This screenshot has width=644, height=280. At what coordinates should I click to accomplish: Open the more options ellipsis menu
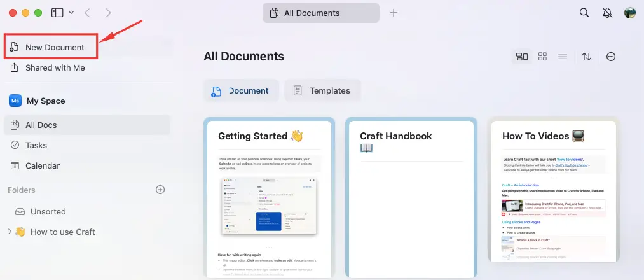pos(611,57)
